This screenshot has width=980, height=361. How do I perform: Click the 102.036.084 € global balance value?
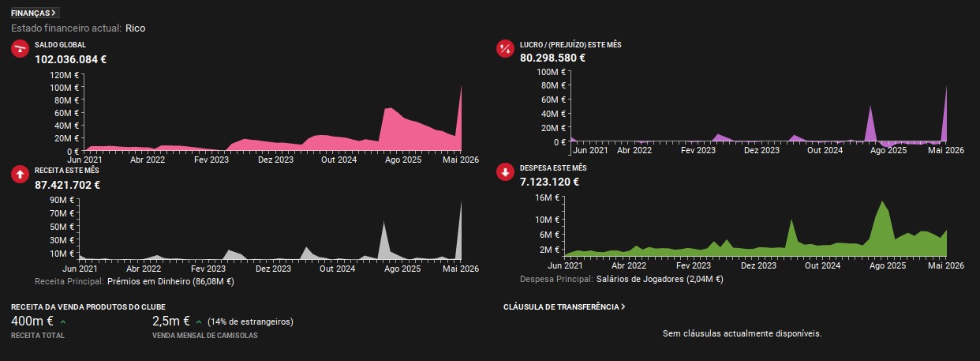(71, 58)
